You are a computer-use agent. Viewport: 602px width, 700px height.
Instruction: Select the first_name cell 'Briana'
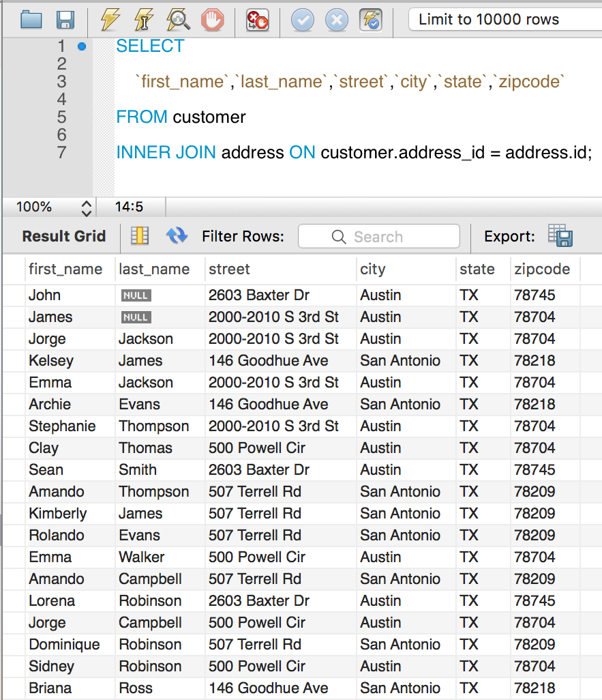pyautogui.click(x=70, y=688)
